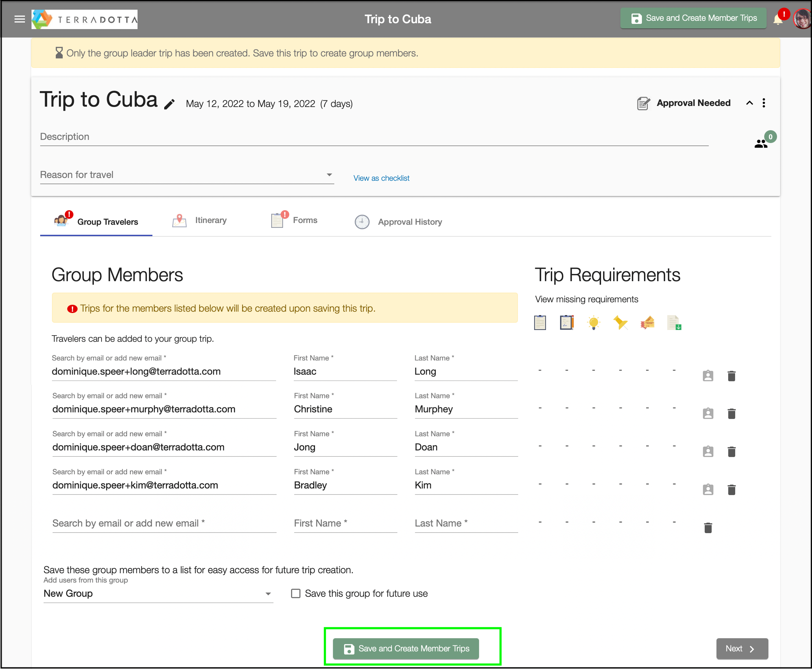Click Last Name field containing Murphey

point(466,409)
